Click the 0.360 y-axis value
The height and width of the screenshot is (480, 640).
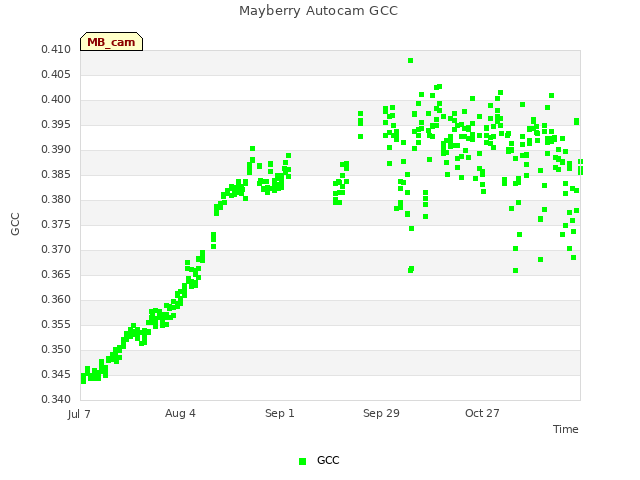coord(56,299)
